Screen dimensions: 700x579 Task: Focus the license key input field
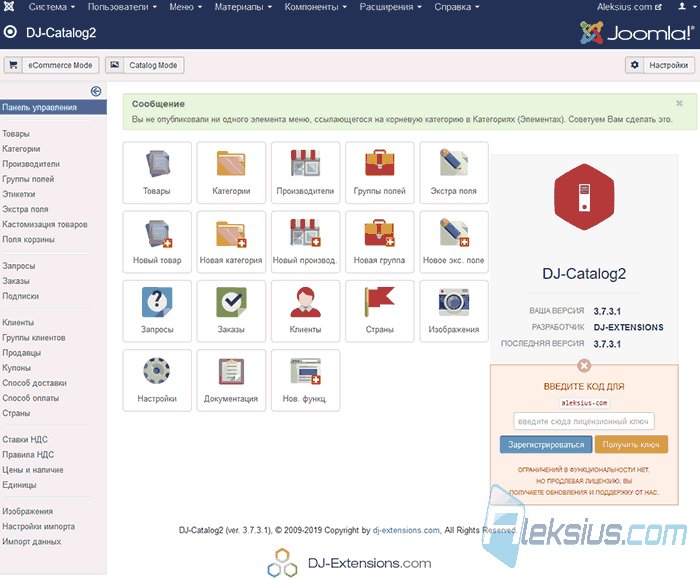tap(584, 421)
